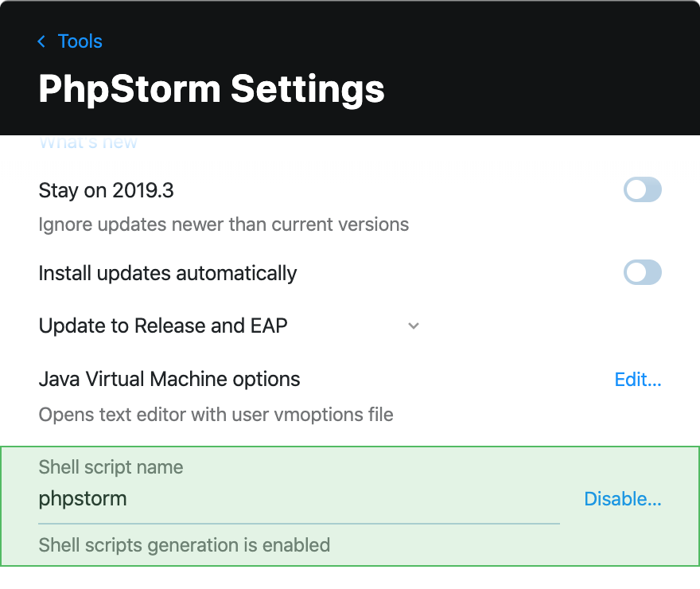700x589 pixels.
Task: Click Disable... for shell scripts generation
Action: [x=623, y=499]
